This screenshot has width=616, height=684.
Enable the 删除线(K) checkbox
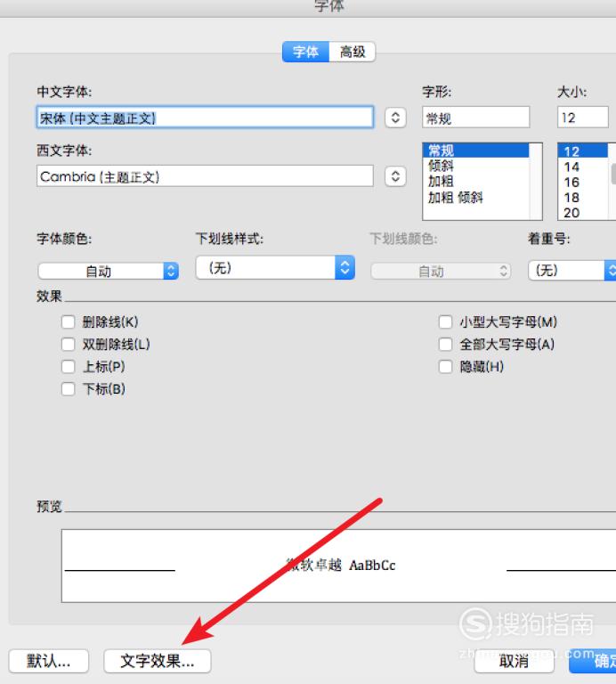68,322
